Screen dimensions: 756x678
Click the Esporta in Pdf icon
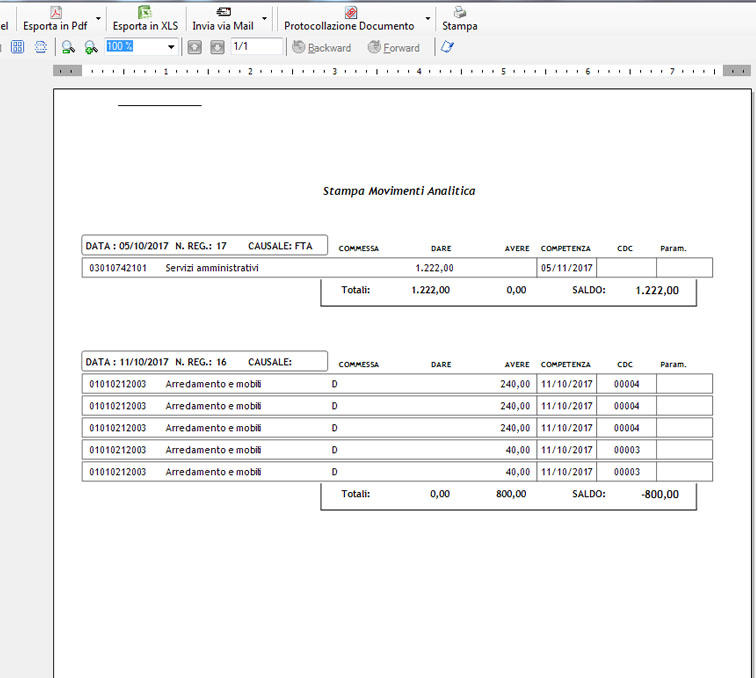[x=56, y=12]
